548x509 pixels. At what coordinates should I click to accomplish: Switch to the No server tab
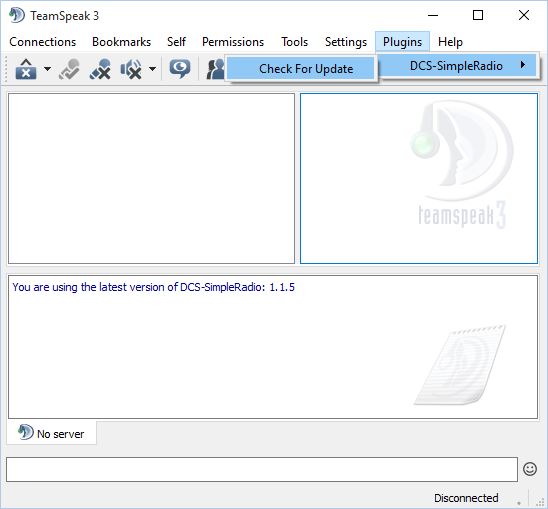[x=51, y=433]
